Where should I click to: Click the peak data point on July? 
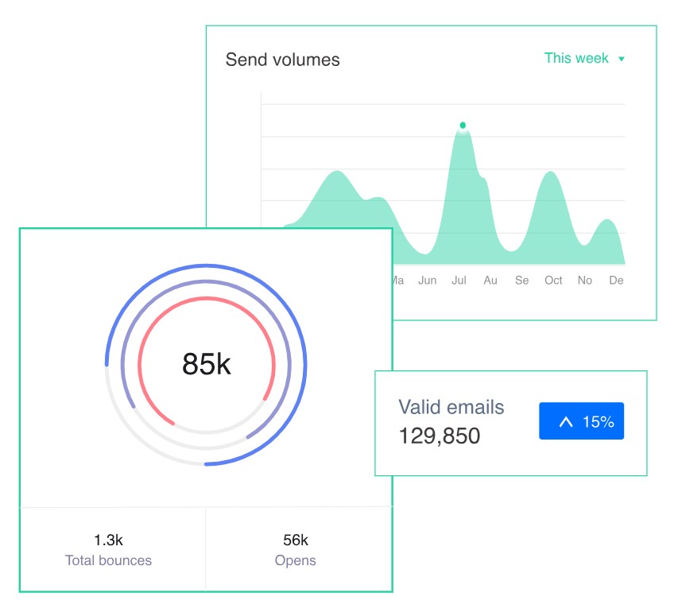pos(463,126)
